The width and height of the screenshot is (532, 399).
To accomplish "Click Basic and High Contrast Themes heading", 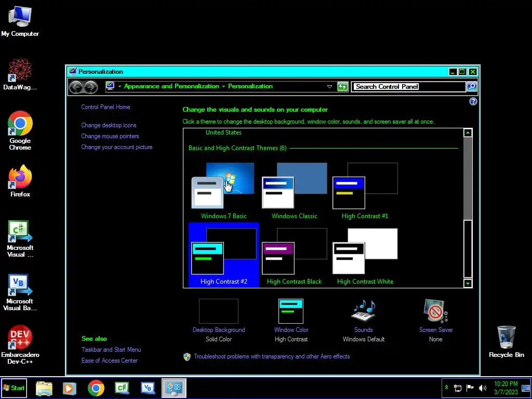I will pyautogui.click(x=237, y=148).
